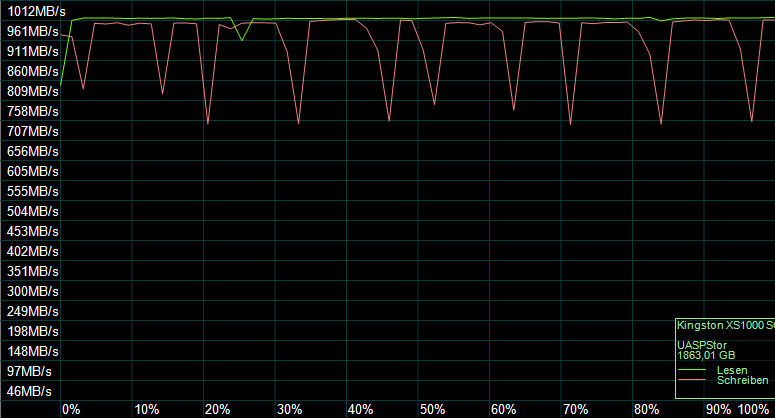Click the 60% x-axis label
775x418 pixels.
(x=504, y=410)
